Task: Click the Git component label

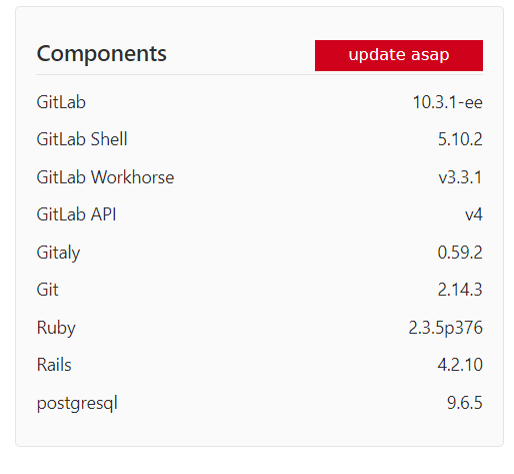Action: pyautogui.click(x=47, y=289)
